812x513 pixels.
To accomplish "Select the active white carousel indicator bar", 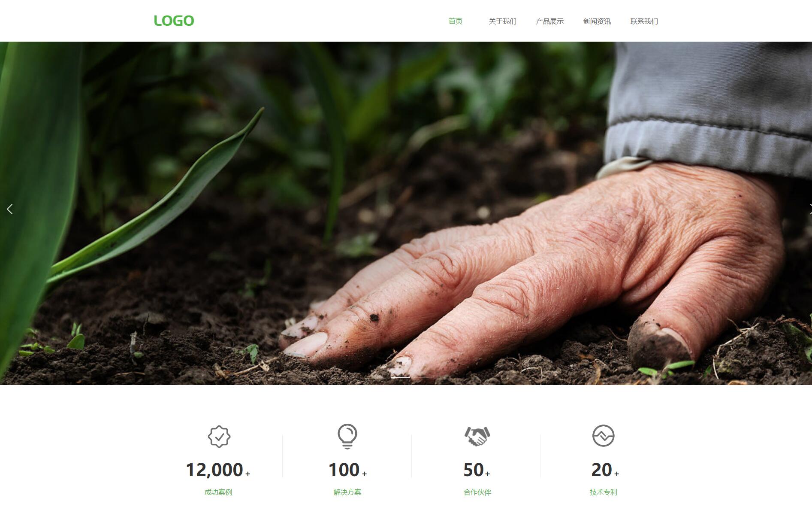I will click(x=401, y=377).
